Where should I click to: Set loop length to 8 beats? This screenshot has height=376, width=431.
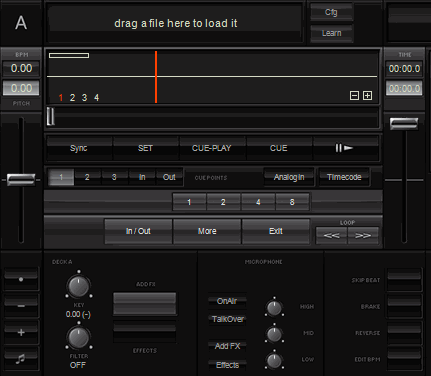292,202
